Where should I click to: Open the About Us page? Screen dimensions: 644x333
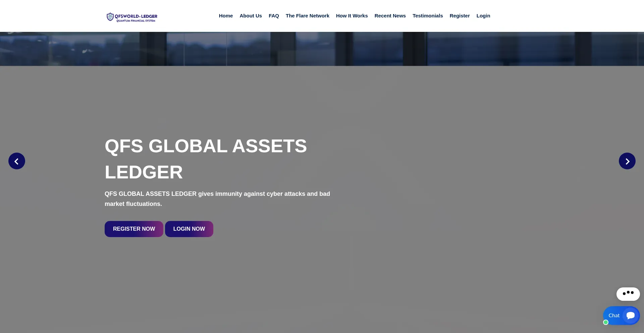pos(251,15)
